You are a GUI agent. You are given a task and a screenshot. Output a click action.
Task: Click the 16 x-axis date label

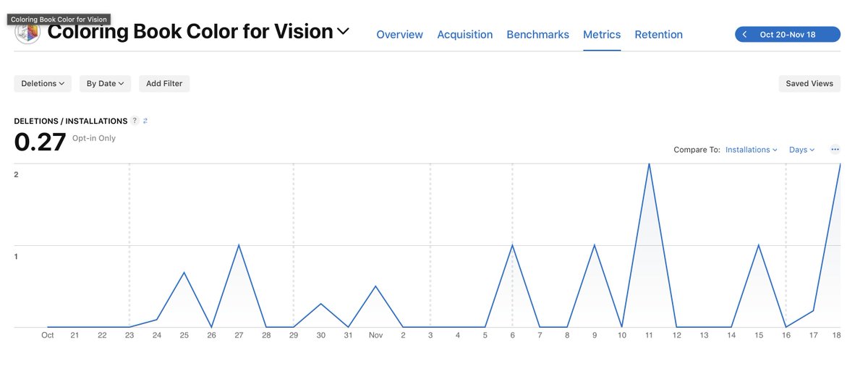(x=786, y=335)
